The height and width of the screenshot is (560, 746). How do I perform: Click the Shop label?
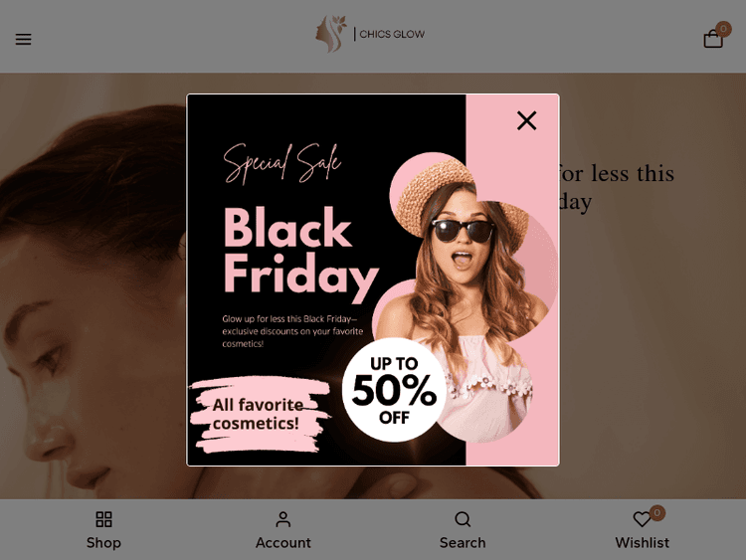coord(103,543)
